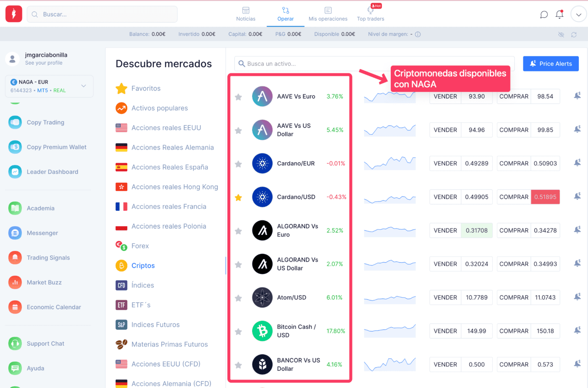The image size is (588, 388).
Task: Click VENDER for AAVE Vs Euro
Action: tap(445, 97)
